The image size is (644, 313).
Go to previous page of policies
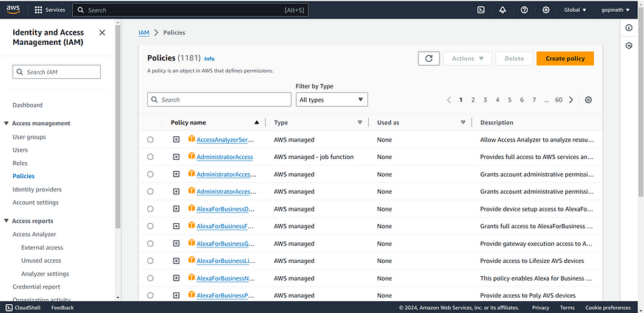pos(449,100)
